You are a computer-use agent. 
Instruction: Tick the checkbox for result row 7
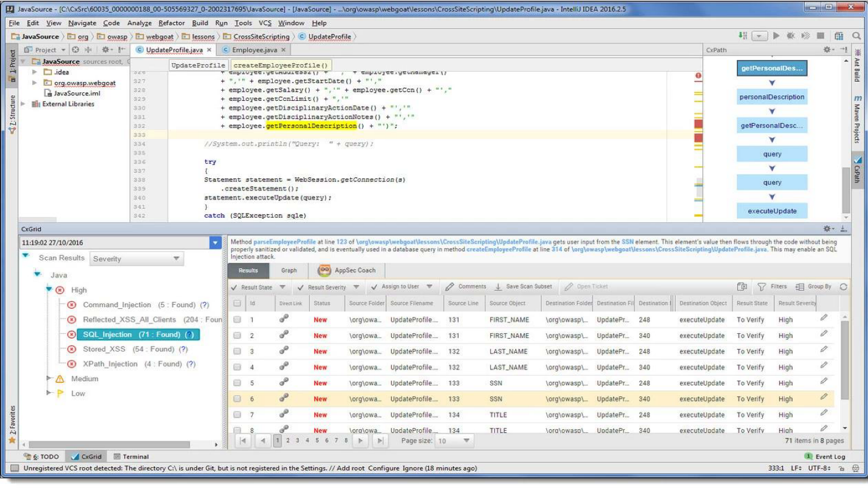coord(238,415)
